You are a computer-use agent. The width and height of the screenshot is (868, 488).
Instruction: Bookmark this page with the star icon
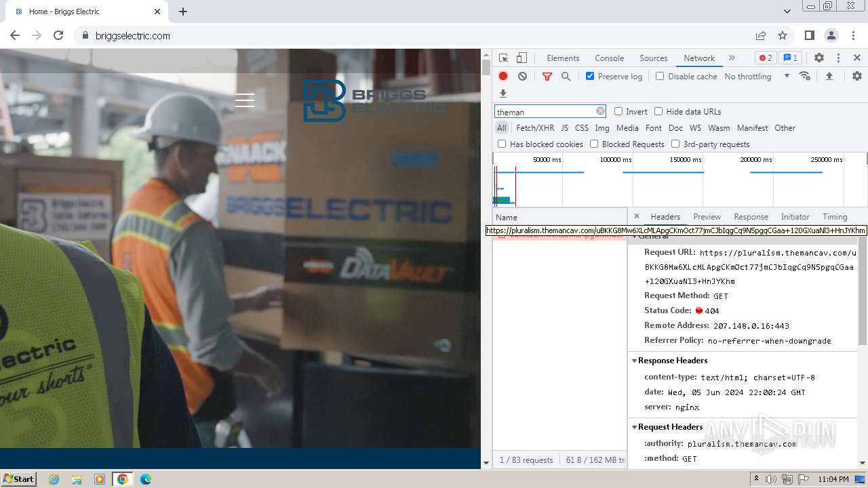coord(783,35)
